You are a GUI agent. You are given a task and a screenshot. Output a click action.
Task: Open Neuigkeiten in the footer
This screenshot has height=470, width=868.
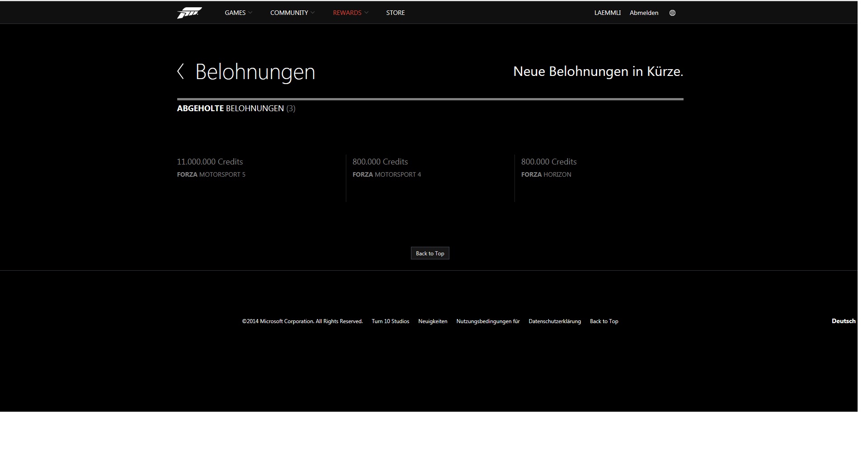pyautogui.click(x=433, y=321)
